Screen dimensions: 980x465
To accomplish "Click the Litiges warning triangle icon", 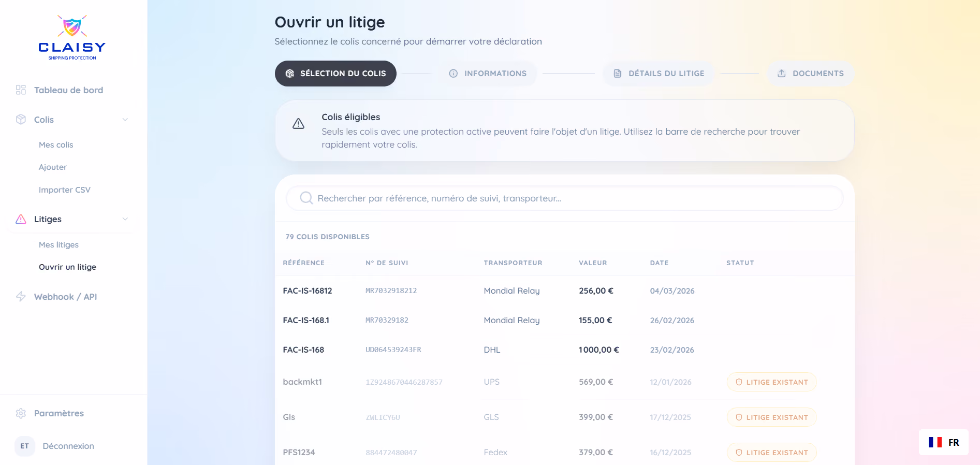I will coord(21,219).
